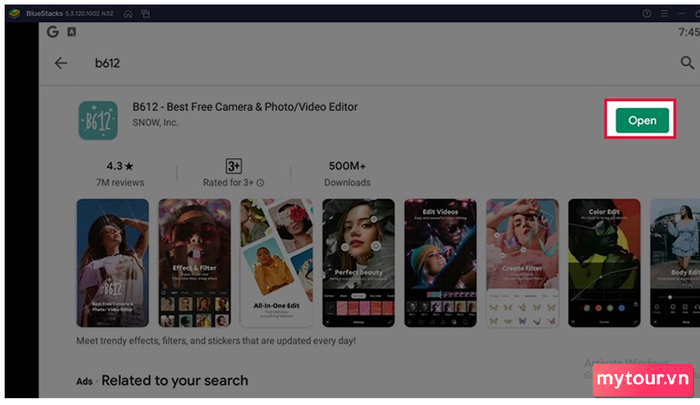700x405 pixels.
Task: Click the 7M reviews label
Action: pos(120,183)
